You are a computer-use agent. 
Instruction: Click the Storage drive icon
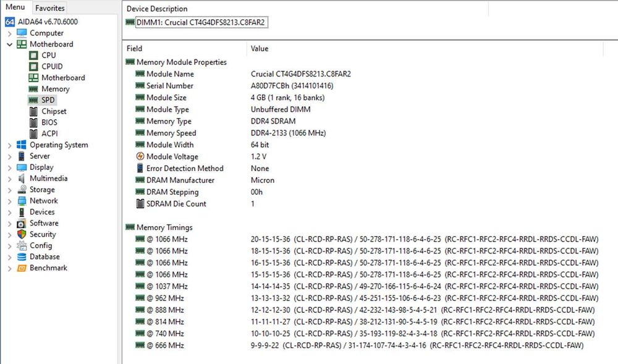coord(22,190)
